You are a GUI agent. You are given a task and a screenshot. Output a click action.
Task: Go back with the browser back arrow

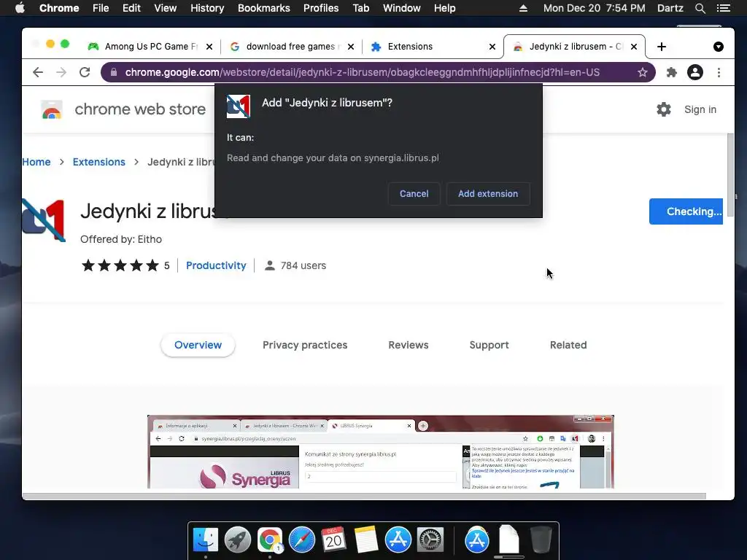(38, 72)
